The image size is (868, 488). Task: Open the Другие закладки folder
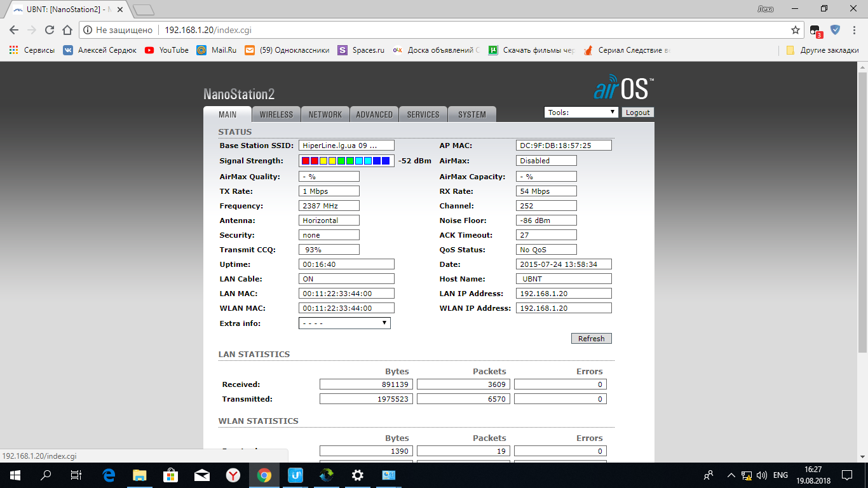point(822,50)
